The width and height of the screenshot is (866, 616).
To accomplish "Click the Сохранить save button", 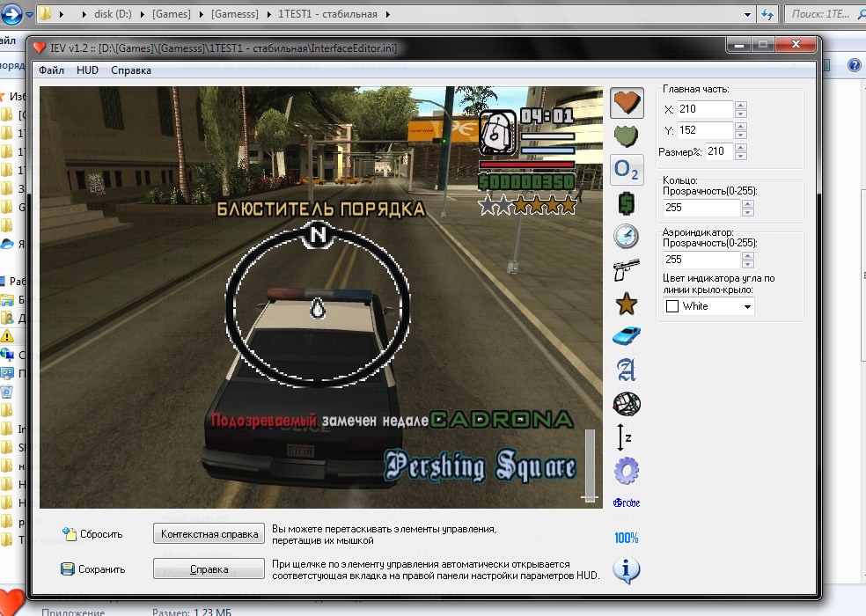I will point(92,569).
